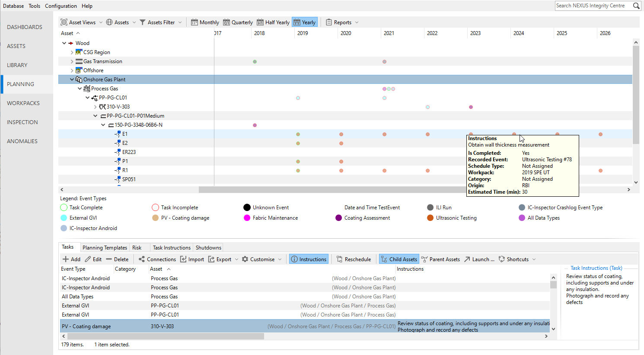
Task: Enable the Parent Assets toggle
Action: (440, 259)
